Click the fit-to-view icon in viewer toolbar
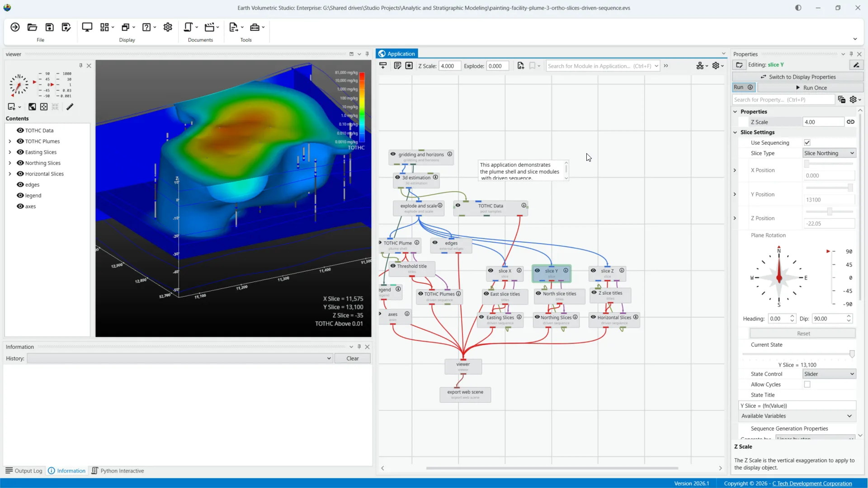868x488 pixels. coord(44,107)
